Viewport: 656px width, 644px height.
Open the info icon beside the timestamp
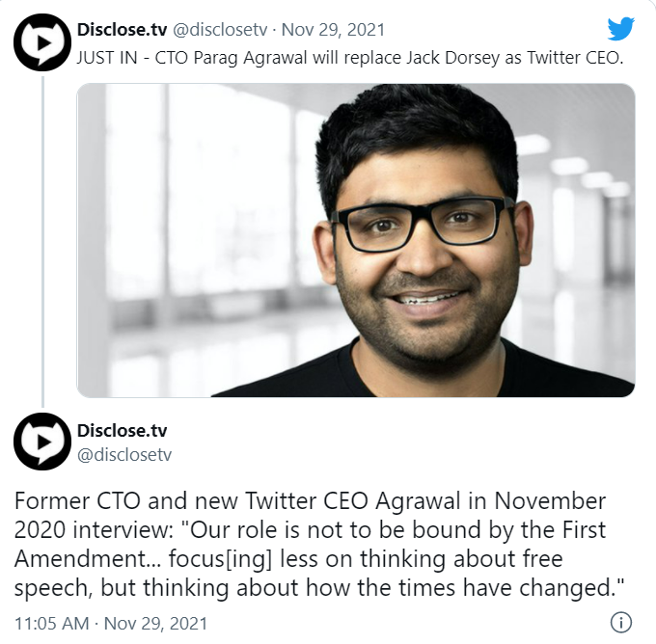tap(622, 621)
